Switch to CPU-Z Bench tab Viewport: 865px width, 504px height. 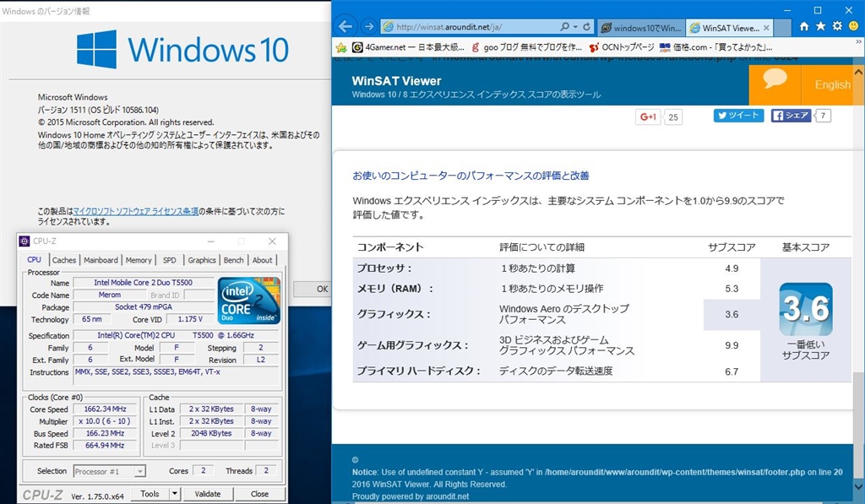tap(233, 260)
